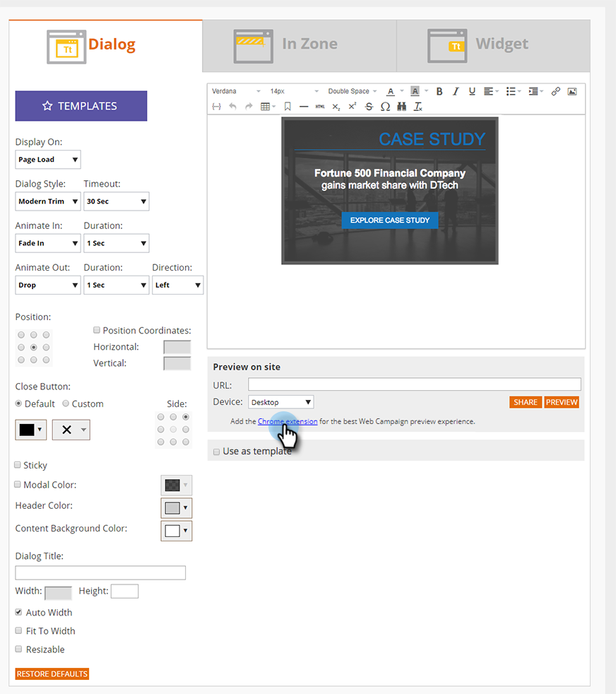This screenshot has width=616, height=694.
Task: Switch to the Dialog tab
Action: click(x=106, y=46)
